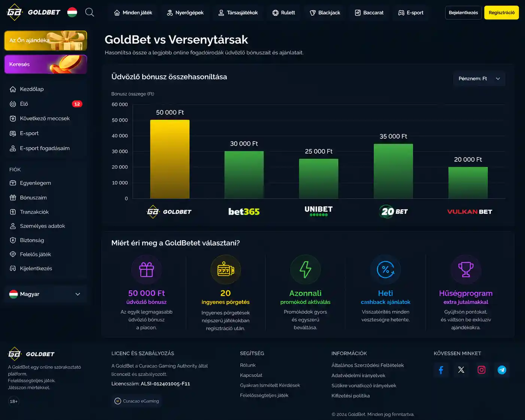Open the Rólunk footer link

click(x=248, y=365)
